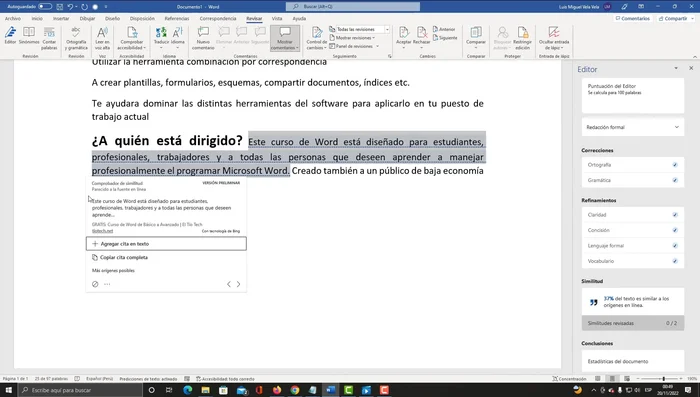The image size is (700, 397).
Task: Expand the Redacción formal dropdown
Action: [633, 127]
